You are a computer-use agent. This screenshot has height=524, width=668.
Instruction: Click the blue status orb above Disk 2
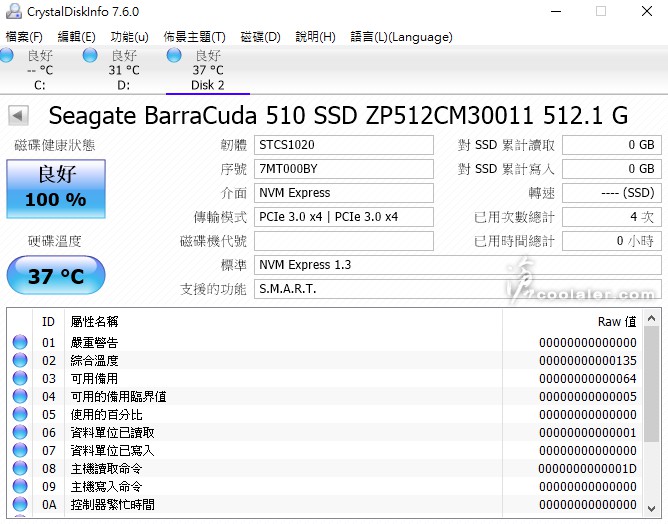click(x=174, y=55)
